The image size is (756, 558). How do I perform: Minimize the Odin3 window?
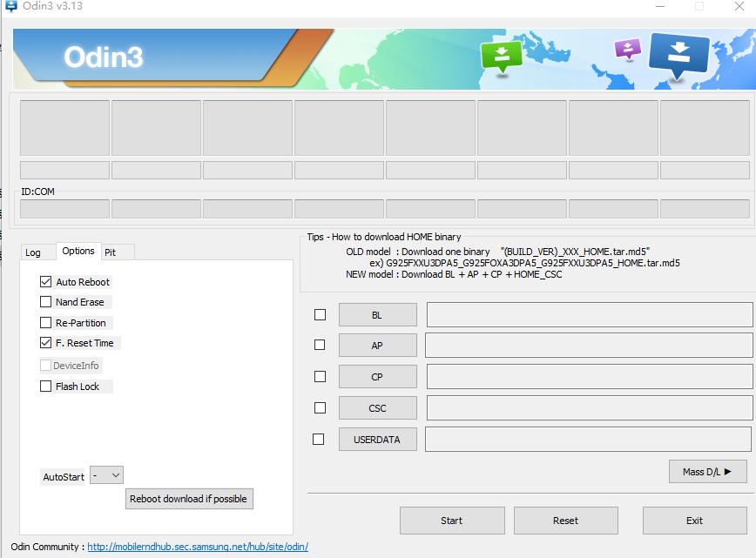[x=660, y=6]
